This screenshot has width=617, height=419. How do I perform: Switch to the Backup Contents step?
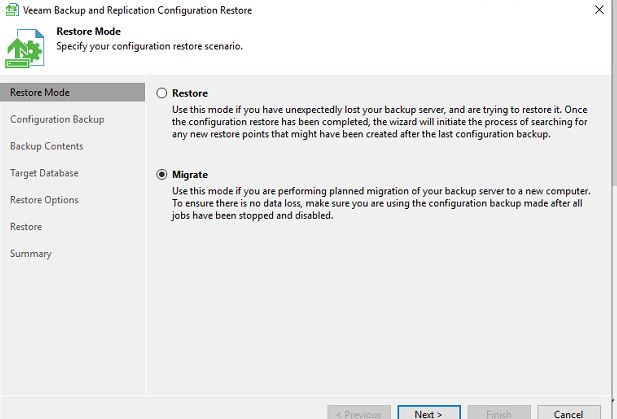[47, 146]
